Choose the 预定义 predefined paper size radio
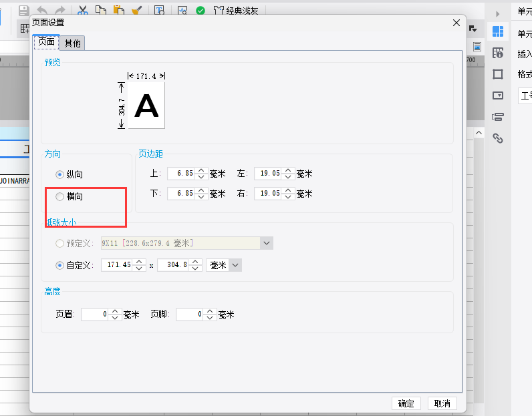 59,243
